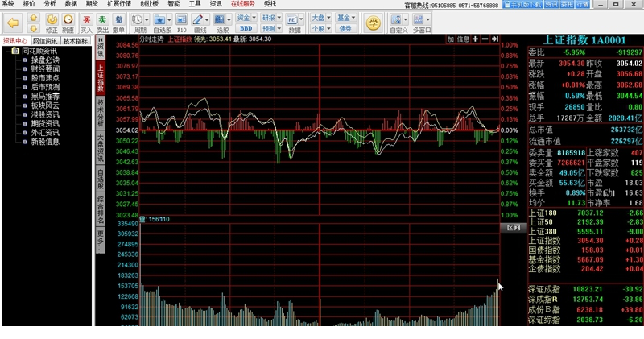Select the 技术分析 vertical tab
This screenshot has width=644, height=339.
coord(101,114)
